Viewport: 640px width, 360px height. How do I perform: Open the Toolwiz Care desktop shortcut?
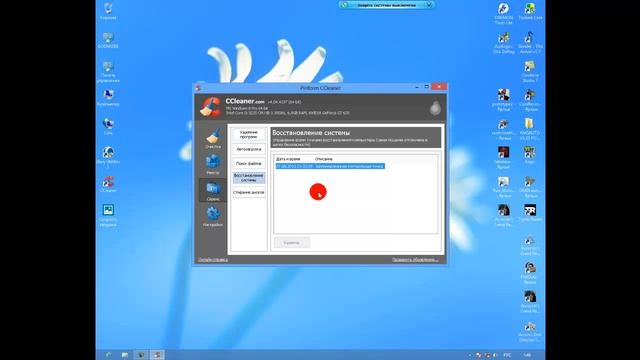pos(530,11)
